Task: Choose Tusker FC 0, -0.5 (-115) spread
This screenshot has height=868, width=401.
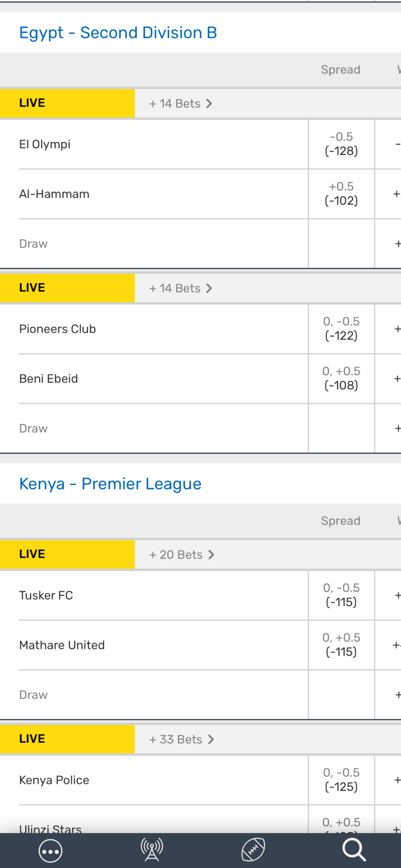Action: tap(341, 595)
